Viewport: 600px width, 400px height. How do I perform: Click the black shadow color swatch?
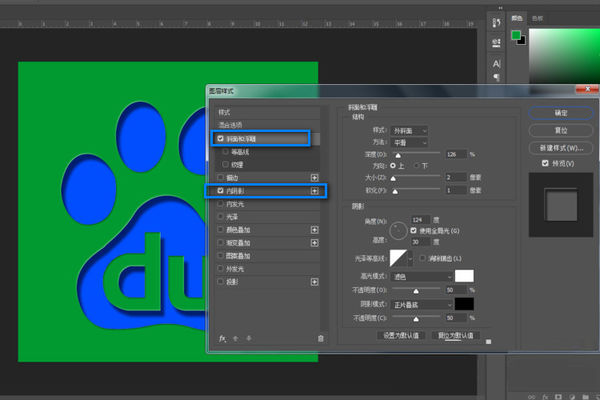(x=464, y=304)
